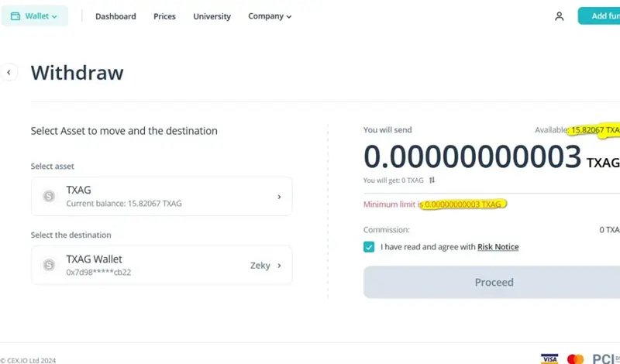Open the Risk Notice link
The image size is (620, 364).
pos(498,247)
